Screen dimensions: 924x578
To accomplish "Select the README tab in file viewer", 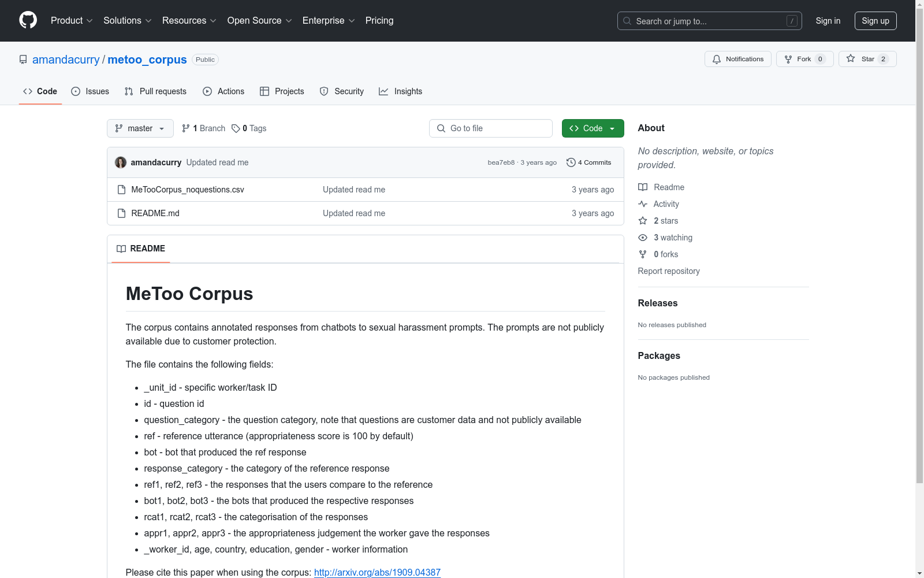I will (141, 249).
